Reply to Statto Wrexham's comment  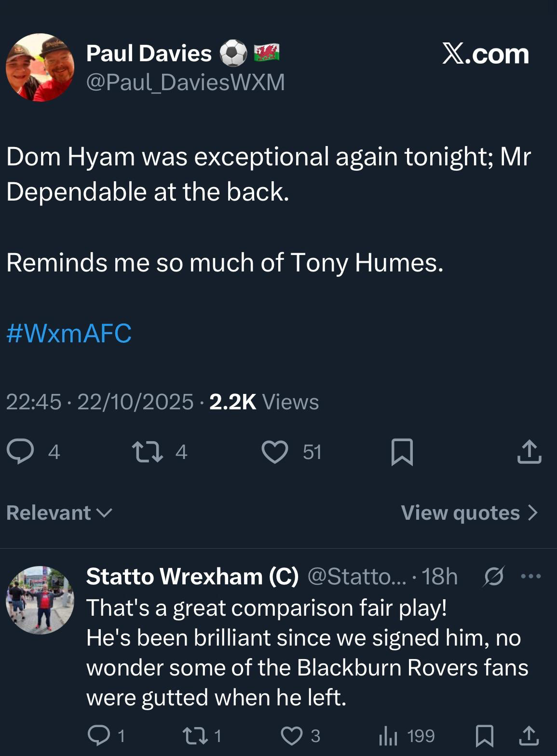98,736
